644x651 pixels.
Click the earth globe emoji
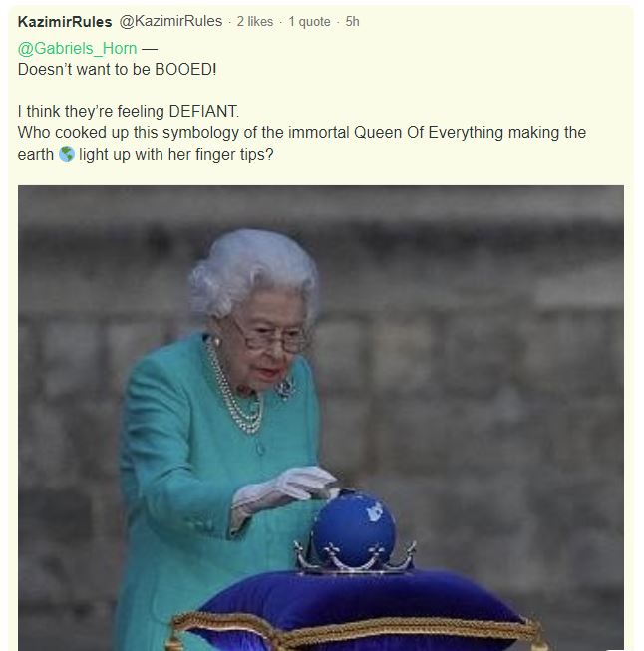click(67, 154)
